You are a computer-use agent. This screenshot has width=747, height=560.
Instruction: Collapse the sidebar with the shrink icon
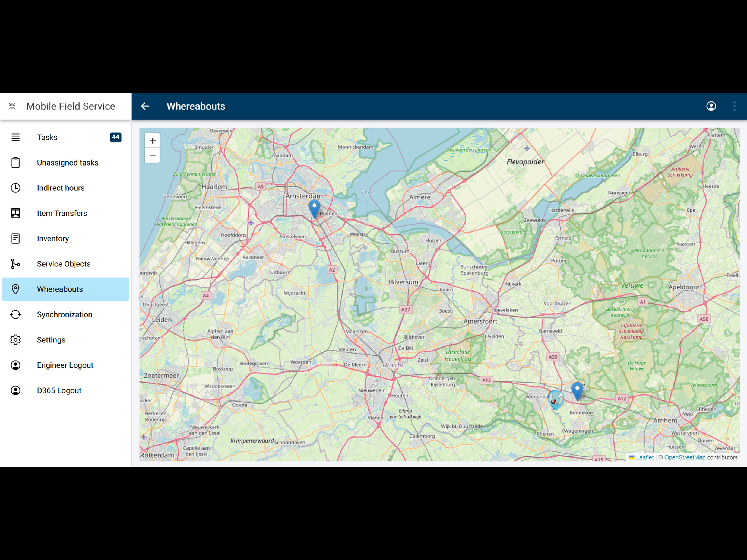[x=12, y=106]
